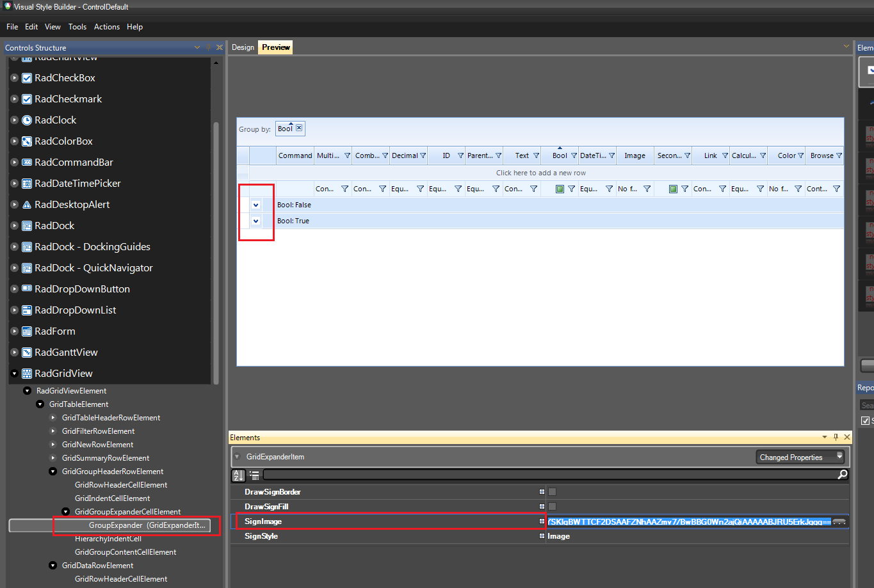Image resolution: width=874 pixels, height=588 pixels.
Task: Expand the Bool: True group row
Action: click(255, 221)
